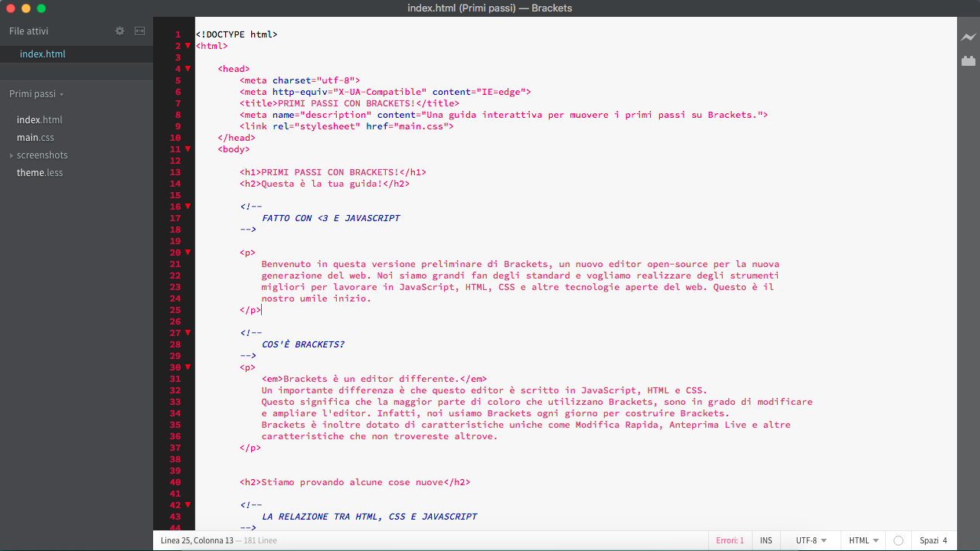
Task: Click the split view editor icon
Action: coord(139,31)
